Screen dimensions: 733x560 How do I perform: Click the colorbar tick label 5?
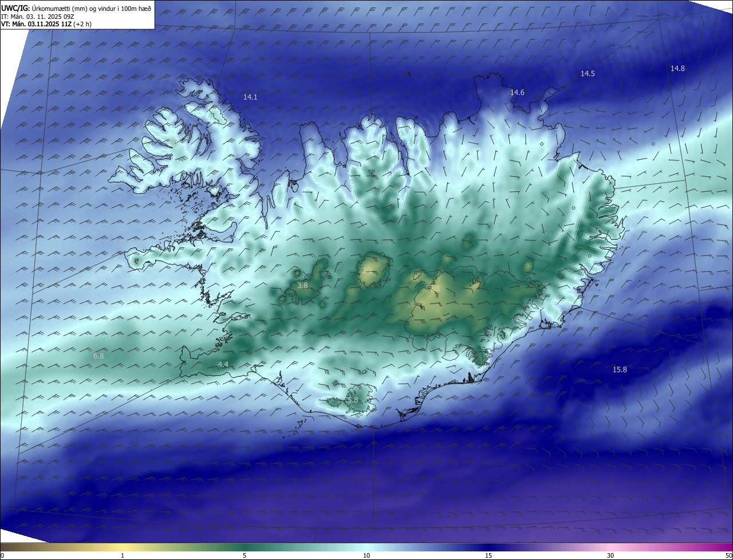tap(245, 555)
